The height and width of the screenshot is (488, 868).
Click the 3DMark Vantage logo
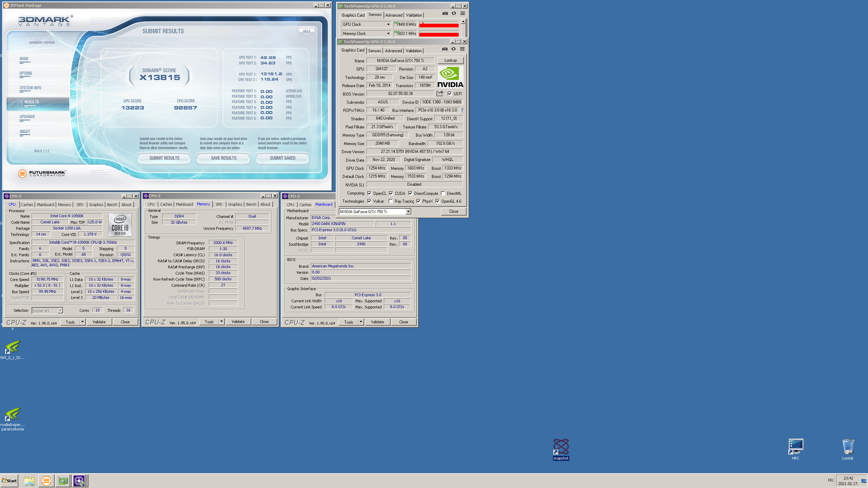[45, 21]
